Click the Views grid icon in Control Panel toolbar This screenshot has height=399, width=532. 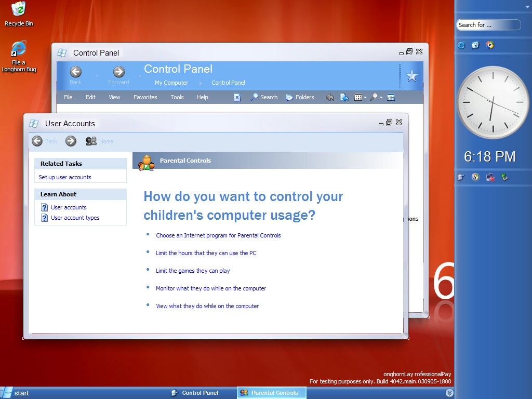[358, 97]
